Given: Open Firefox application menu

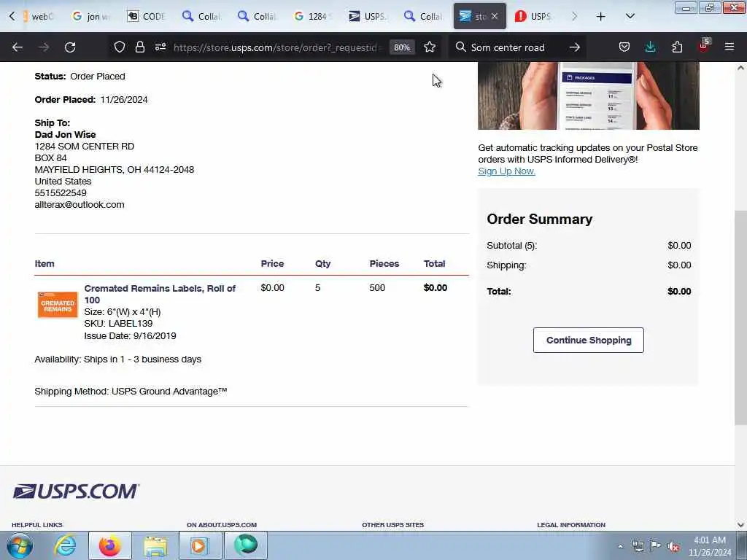Looking at the screenshot, I should tap(729, 47).
